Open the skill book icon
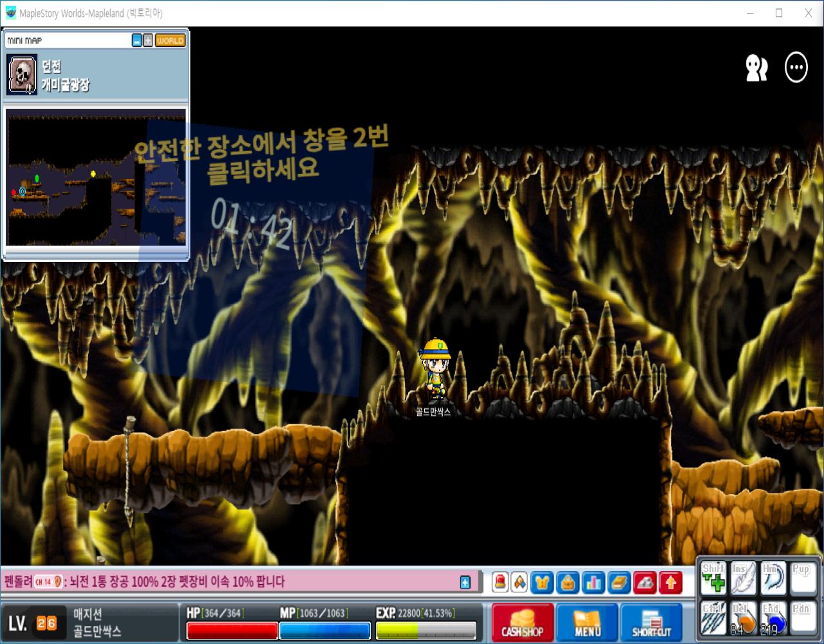Screen dimensions: 824x644 pos(619,583)
